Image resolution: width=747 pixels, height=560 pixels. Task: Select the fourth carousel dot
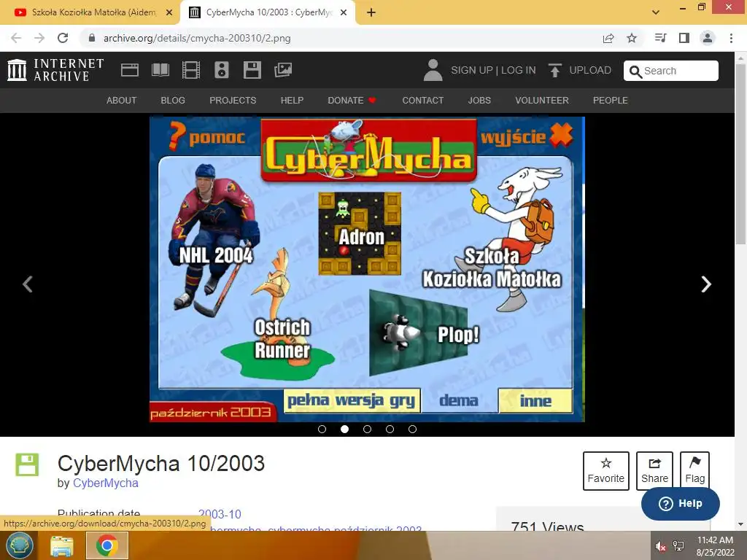tap(390, 429)
